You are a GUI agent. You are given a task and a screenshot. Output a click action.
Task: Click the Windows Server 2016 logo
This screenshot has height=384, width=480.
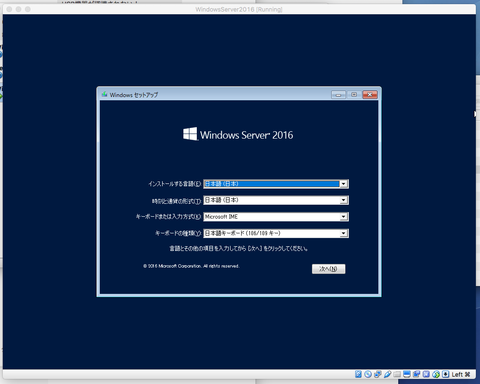click(x=238, y=134)
